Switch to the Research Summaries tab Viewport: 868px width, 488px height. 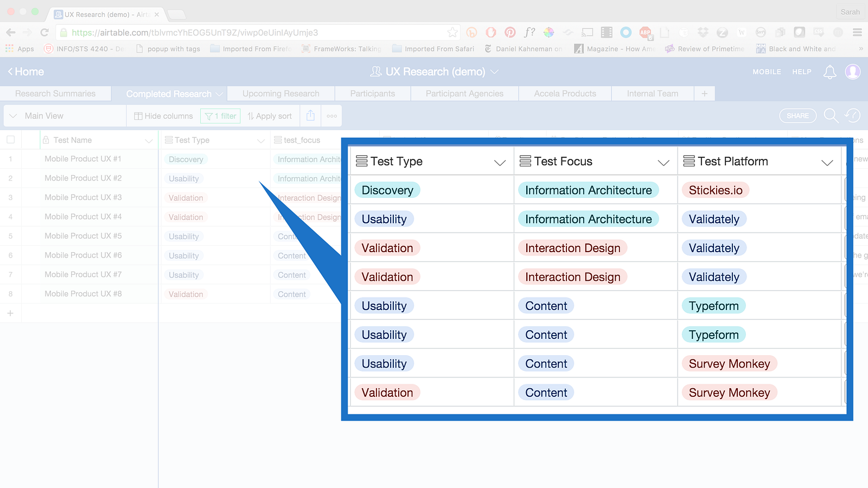coord(55,93)
